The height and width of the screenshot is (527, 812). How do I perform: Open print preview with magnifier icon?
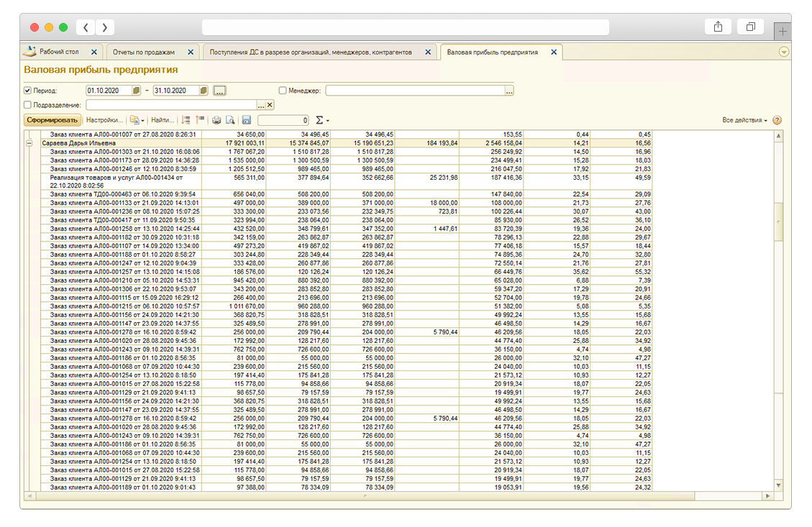(230, 120)
